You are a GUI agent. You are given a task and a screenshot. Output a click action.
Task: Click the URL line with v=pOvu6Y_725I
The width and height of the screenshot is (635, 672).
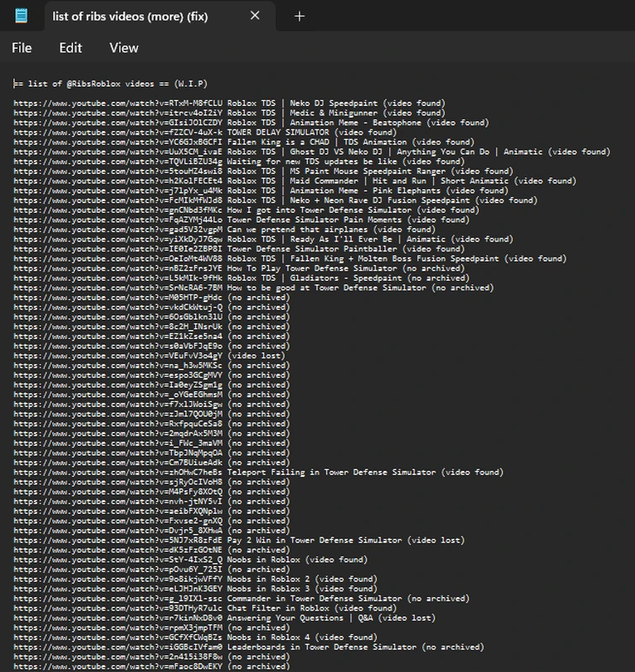click(x=151, y=569)
